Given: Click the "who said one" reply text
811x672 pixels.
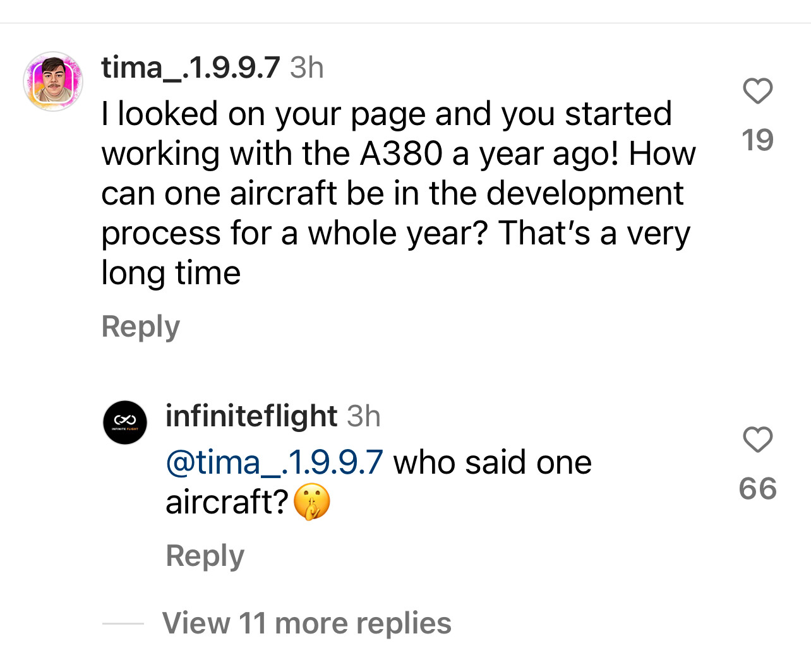Looking at the screenshot, I should tap(493, 462).
